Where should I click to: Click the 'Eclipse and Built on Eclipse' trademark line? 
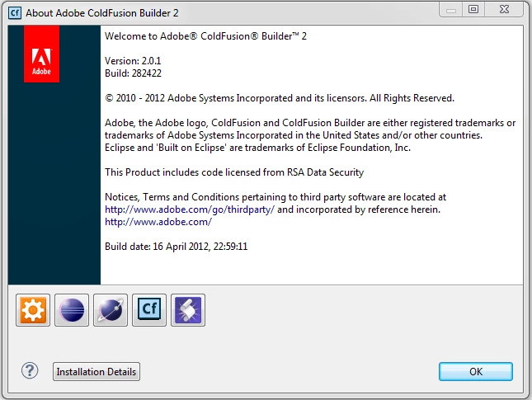257,148
